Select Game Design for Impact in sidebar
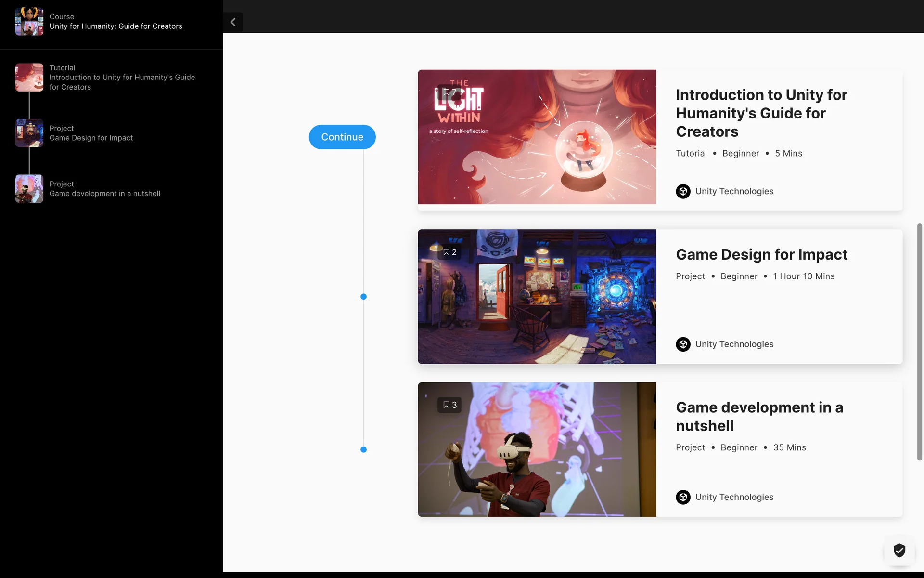The image size is (924, 578). tap(91, 138)
